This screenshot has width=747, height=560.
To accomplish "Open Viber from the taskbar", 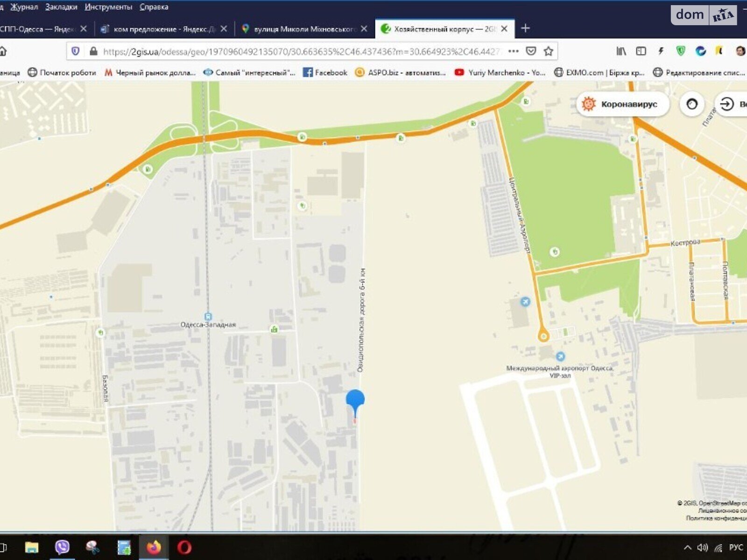I will (x=62, y=547).
